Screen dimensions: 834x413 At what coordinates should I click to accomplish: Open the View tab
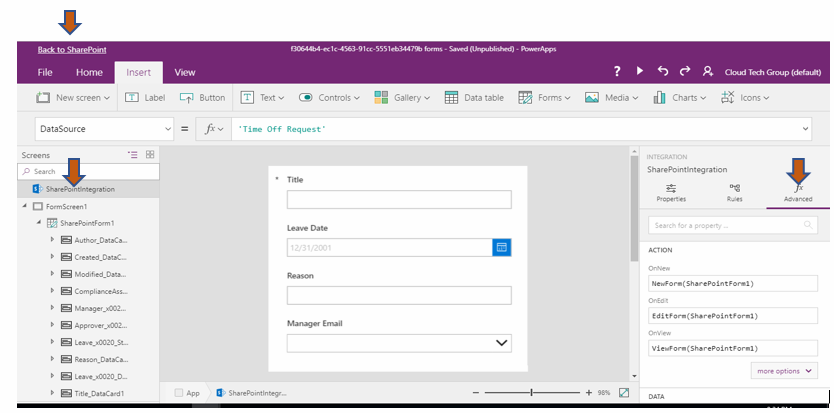(185, 72)
